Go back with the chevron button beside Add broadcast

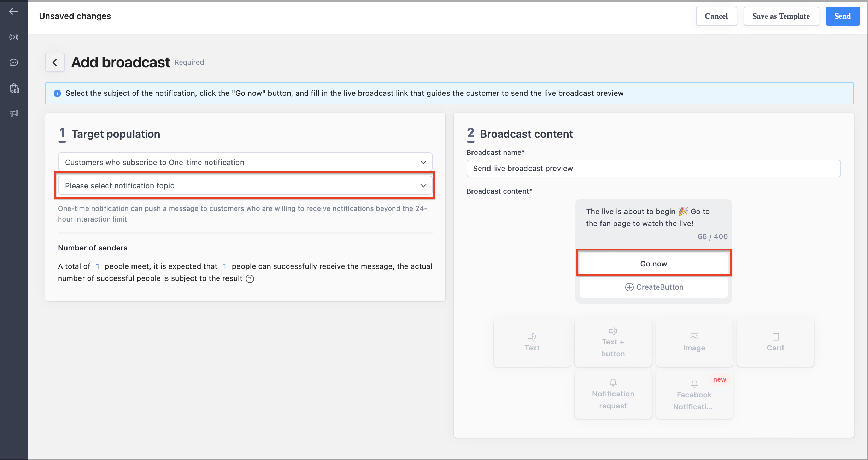click(55, 63)
